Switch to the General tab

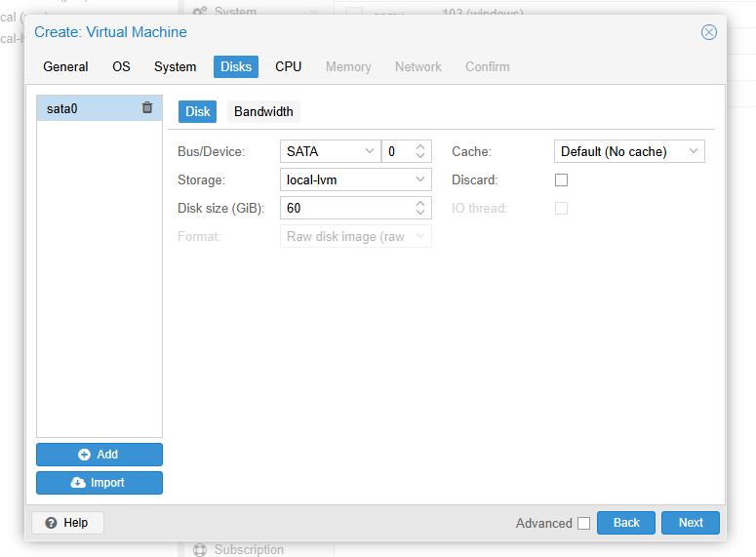point(65,67)
